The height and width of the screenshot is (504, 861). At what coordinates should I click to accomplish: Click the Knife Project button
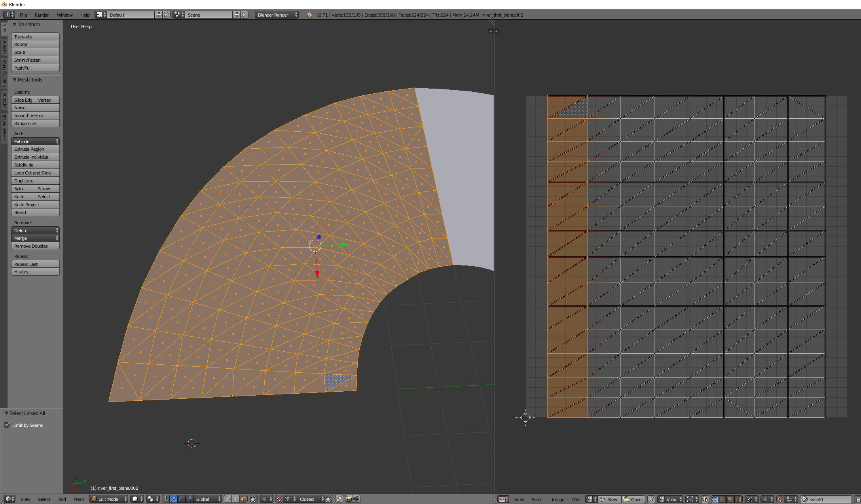coord(35,205)
